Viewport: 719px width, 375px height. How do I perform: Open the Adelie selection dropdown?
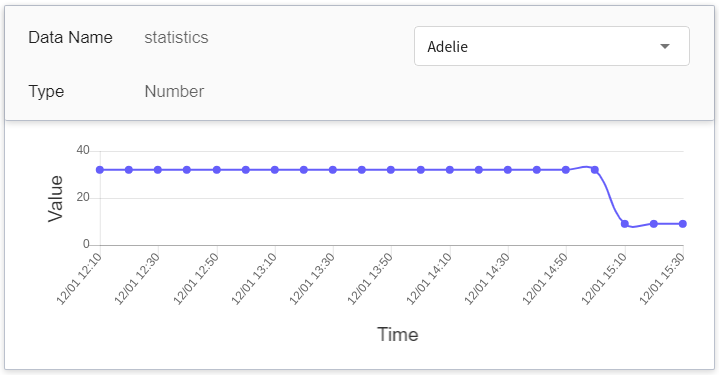click(x=552, y=46)
